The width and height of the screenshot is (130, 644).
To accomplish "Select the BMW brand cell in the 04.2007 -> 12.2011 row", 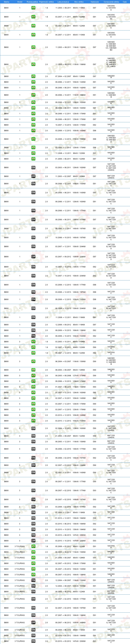I will (x=6, y=35).
